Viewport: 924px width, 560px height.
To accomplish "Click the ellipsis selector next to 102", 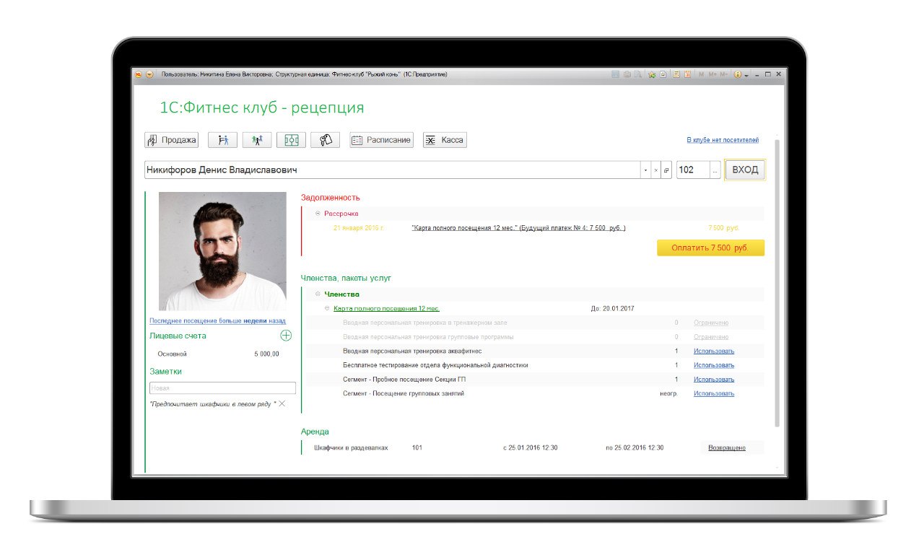I will (x=715, y=170).
